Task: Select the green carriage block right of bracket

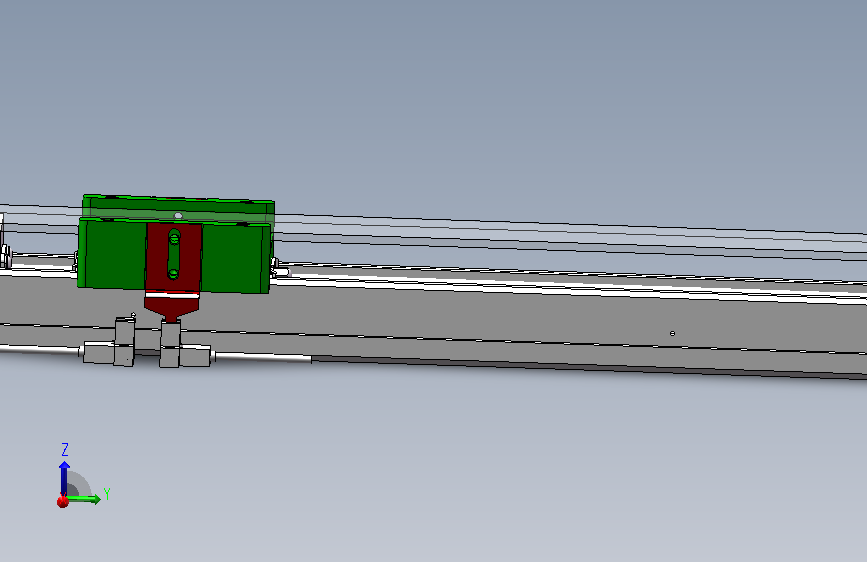Action: coord(236,257)
